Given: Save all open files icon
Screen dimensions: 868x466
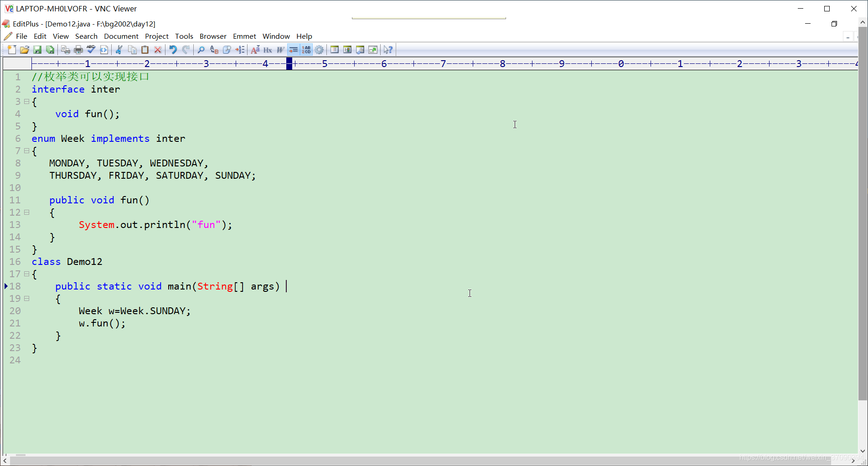Looking at the screenshot, I should pos(50,50).
